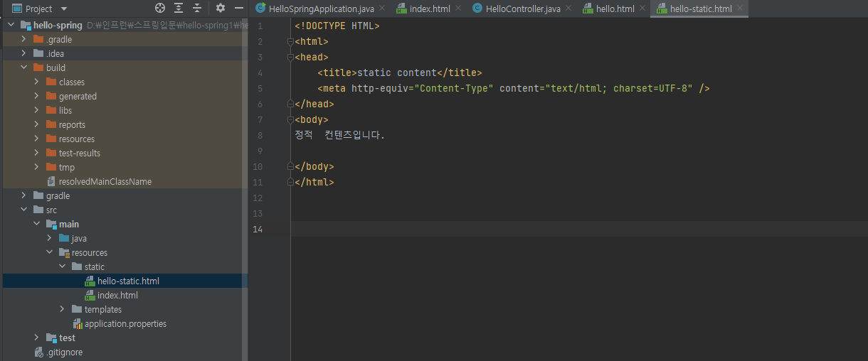Expand the test folder
The height and width of the screenshot is (361, 868).
36,338
